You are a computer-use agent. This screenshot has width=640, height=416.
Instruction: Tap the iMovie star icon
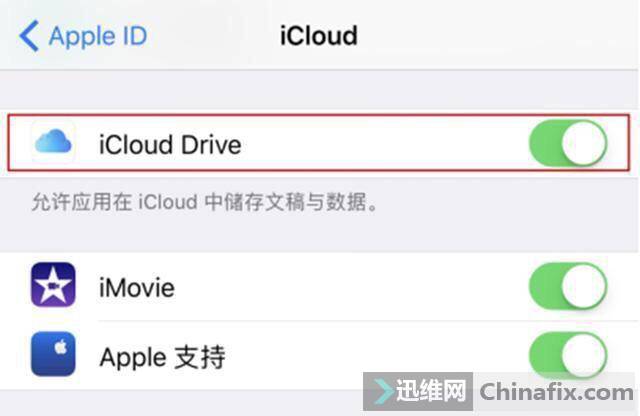click(53, 285)
